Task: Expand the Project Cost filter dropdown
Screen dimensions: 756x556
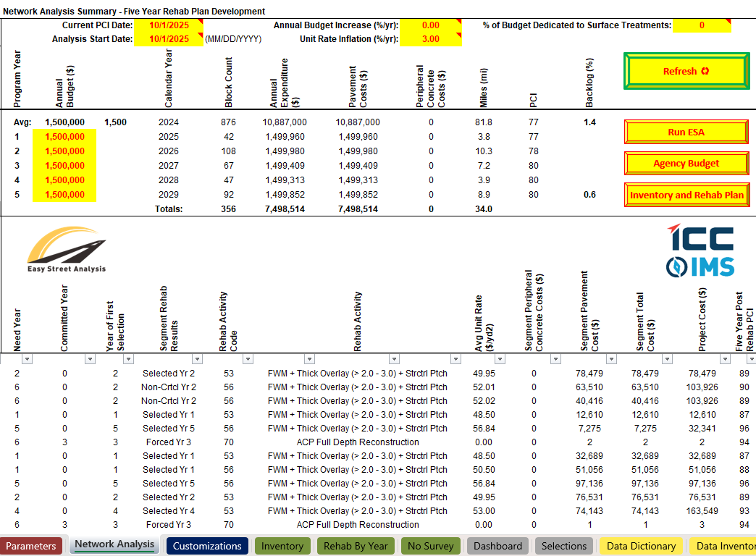Action: pos(723,359)
